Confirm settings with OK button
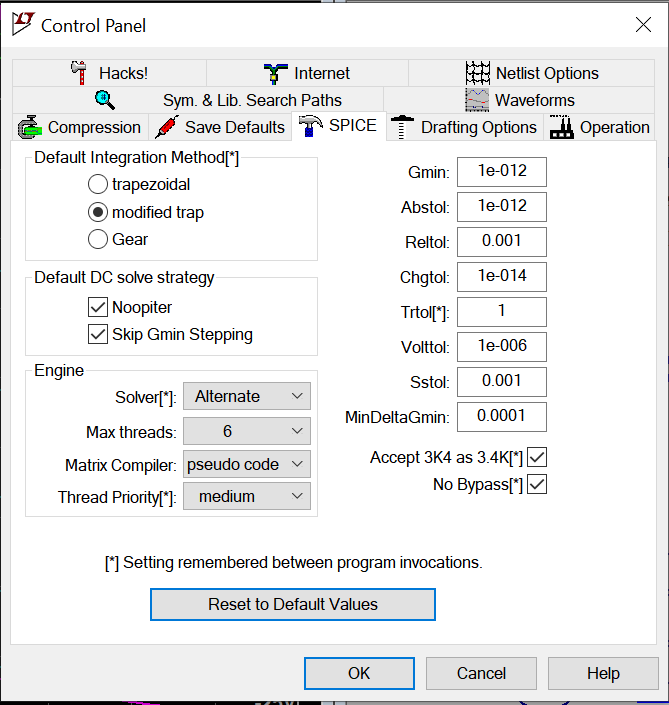Screen dimensions: 669x705 pos(359,673)
